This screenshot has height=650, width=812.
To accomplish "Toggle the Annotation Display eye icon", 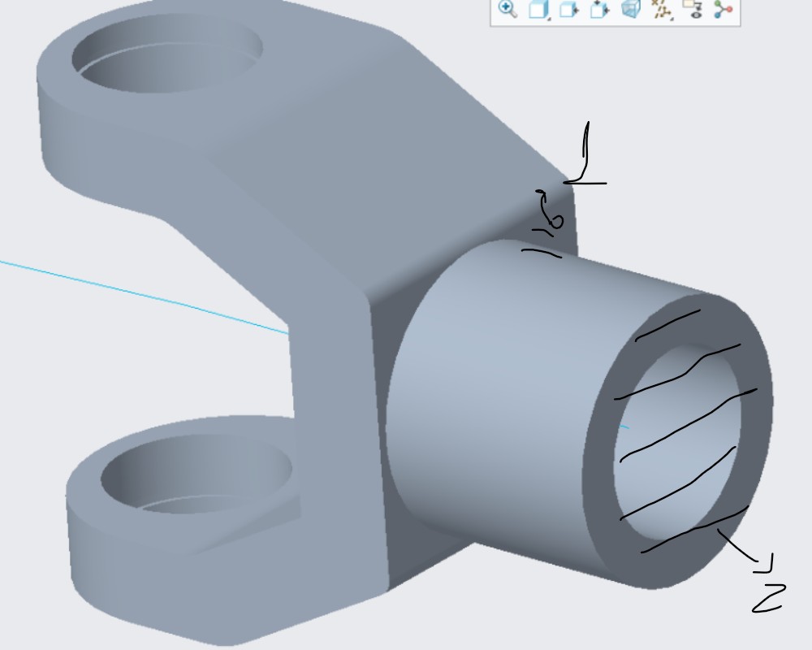I will tap(693, 9).
